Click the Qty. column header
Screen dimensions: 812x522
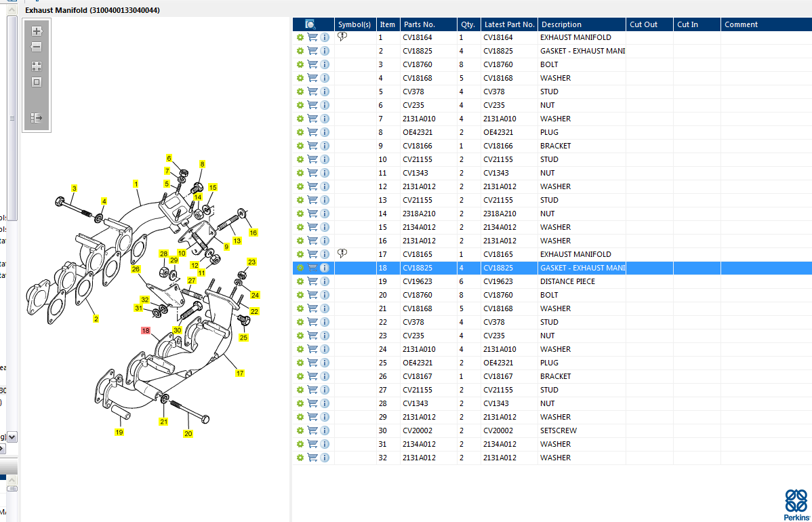pos(468,24)
